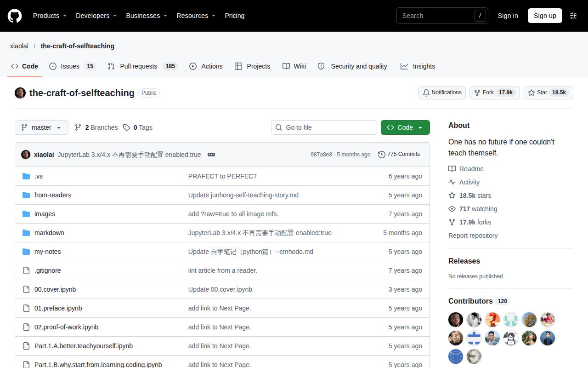Click xiaolai's avatar beside the repository title
The width and height of the screenshot is (588, 368).
coord(20,93)
